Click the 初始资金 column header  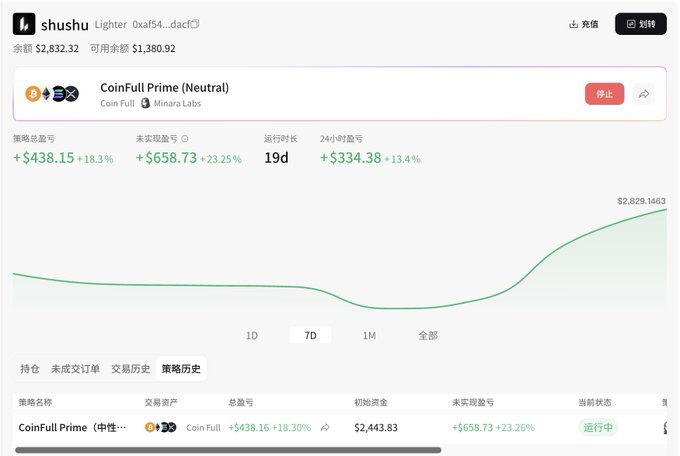click(x=371, y=403)
